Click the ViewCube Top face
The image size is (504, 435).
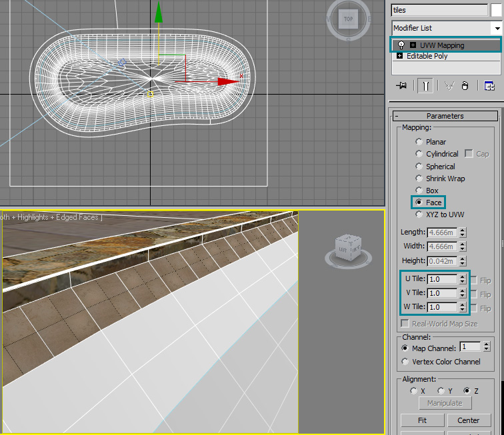(x=348, y=19)
